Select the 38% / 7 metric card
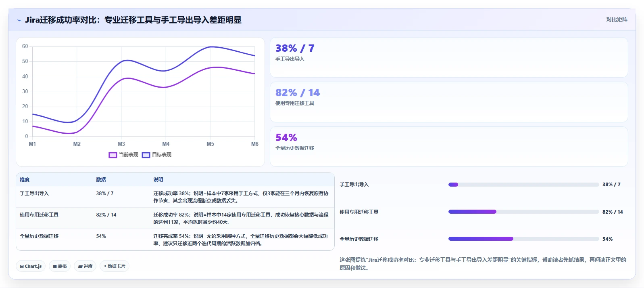644x288 pixels. [449, 57]
